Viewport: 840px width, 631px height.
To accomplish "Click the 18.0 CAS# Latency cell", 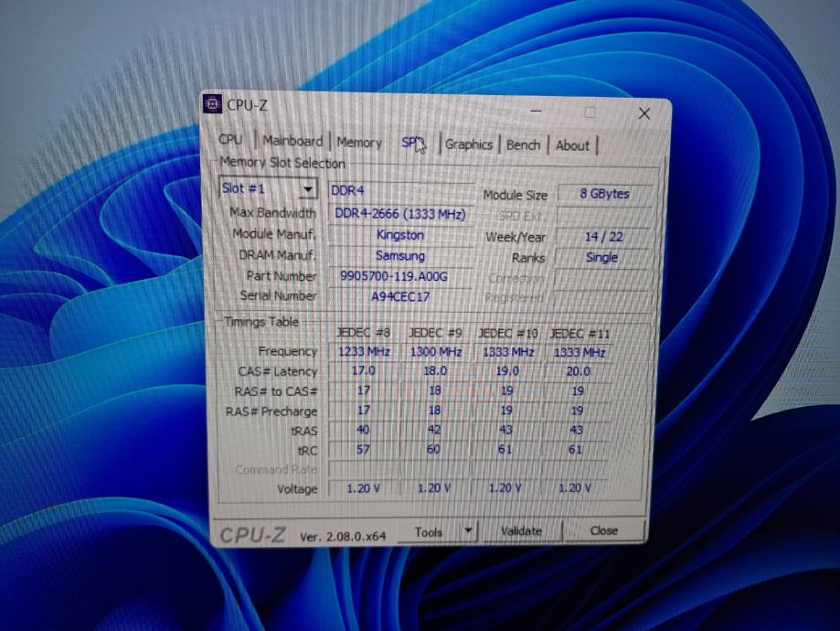I will tap(435, 371).
